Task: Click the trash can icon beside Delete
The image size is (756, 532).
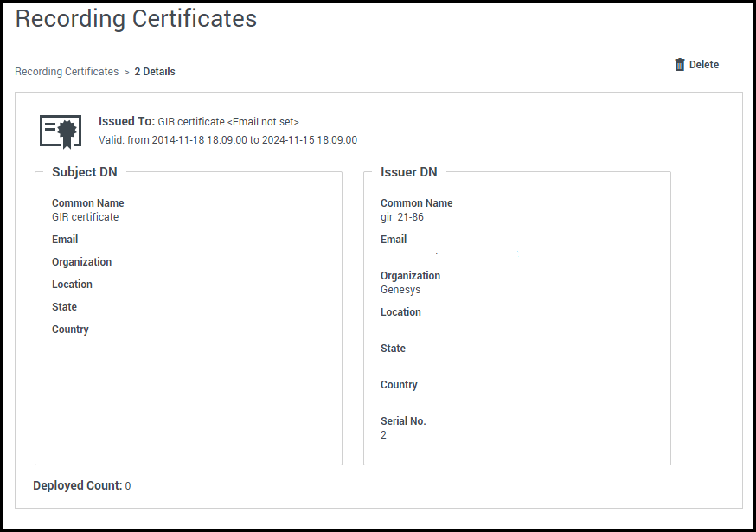Action: (680, 65)
